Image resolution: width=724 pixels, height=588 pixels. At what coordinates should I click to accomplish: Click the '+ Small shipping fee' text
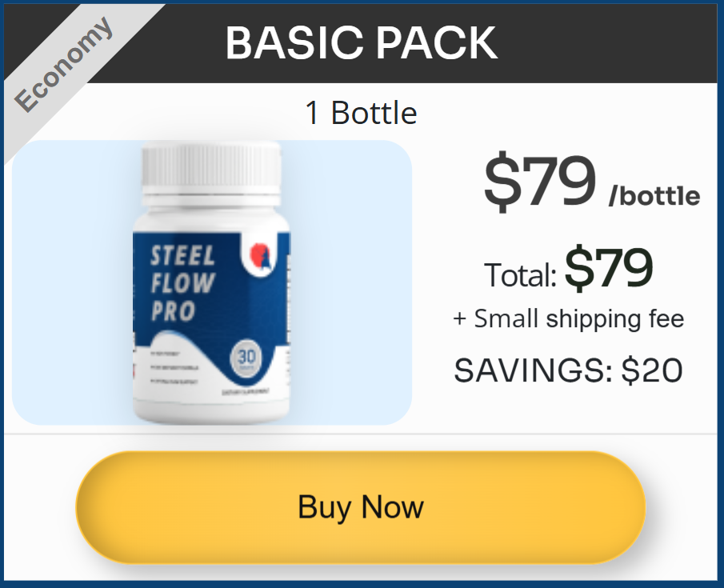click(x=568, y=318)
